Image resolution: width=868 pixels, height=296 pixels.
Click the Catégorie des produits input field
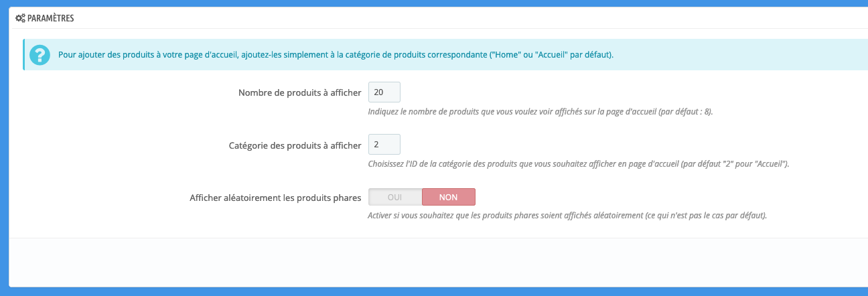click(x=384, y=144)
